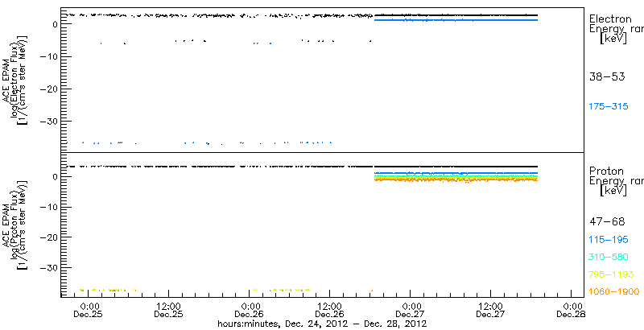Click the [keV] unit under Proton heading
The image size is (644, 330).
point(613,191)
